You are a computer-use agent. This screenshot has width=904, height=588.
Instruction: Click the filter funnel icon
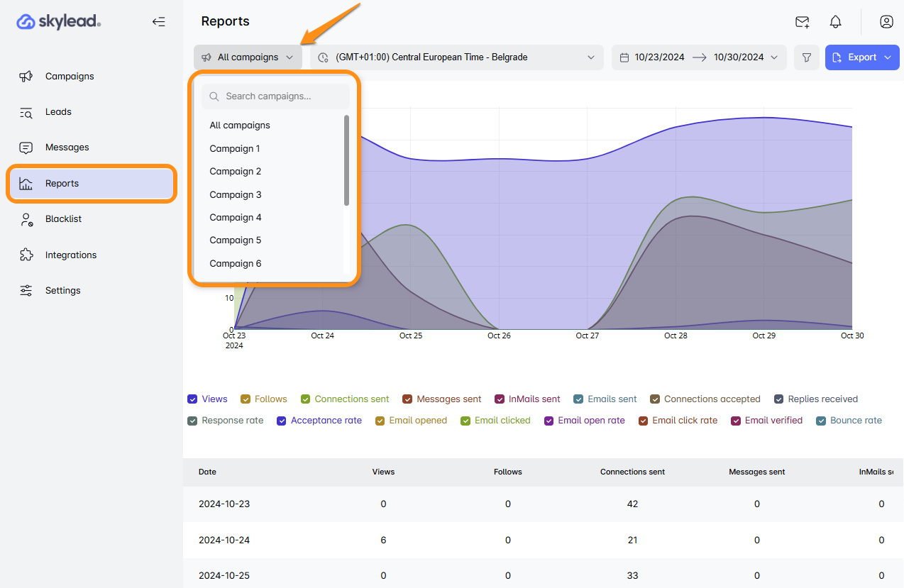pyautogui.click(x=807, y=57)
